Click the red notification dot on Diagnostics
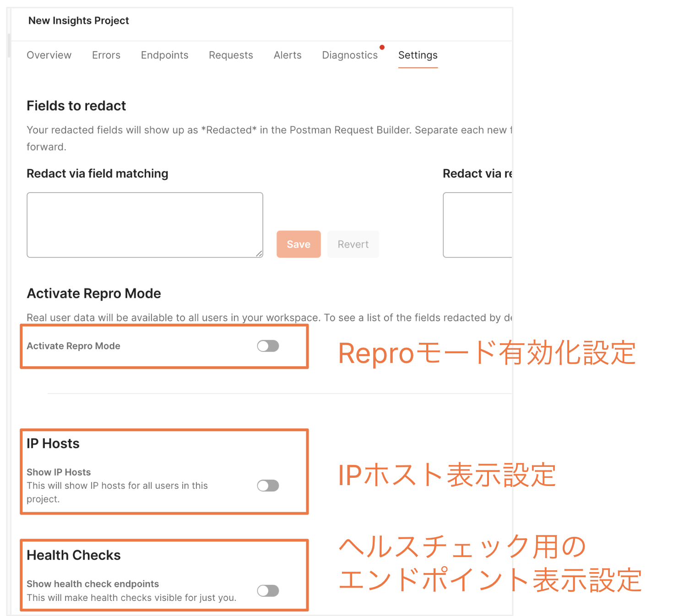673x616 pixels. pos(382,47)
